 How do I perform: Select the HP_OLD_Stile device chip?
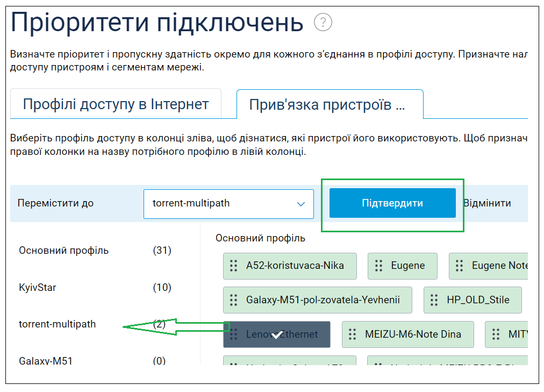tap(473, 300)
